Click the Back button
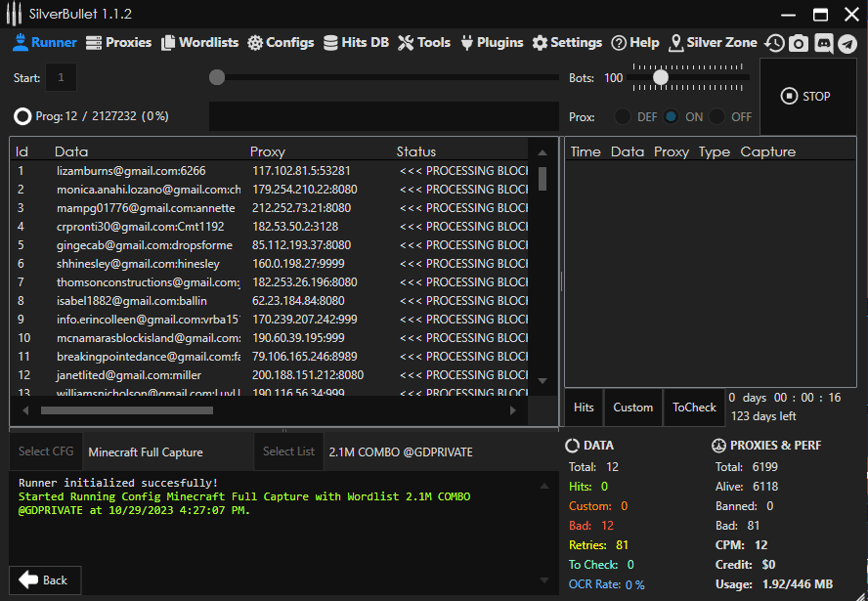Image resolution: width=868 pixels, height=601 pixels. [45, 580]
